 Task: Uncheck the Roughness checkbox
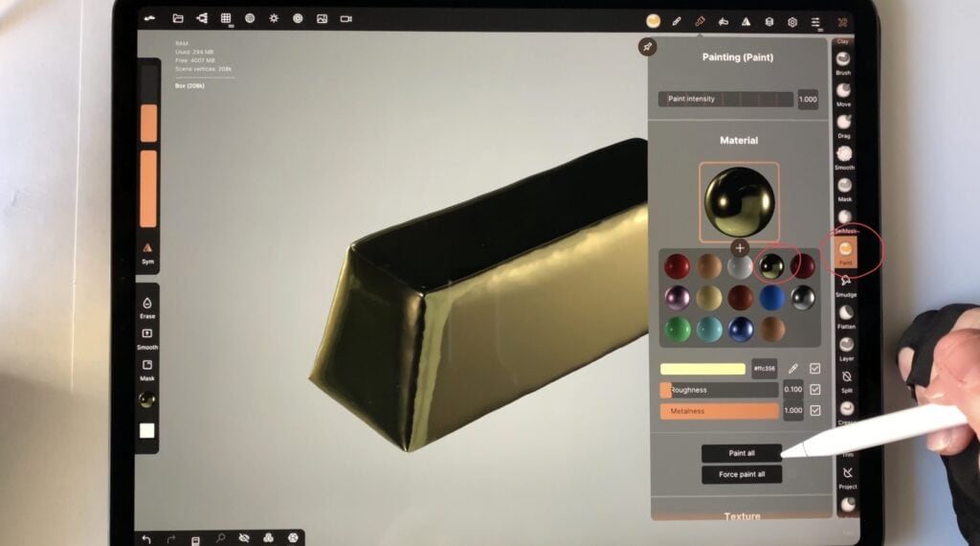pyautogui.click(x=814, y=390)
